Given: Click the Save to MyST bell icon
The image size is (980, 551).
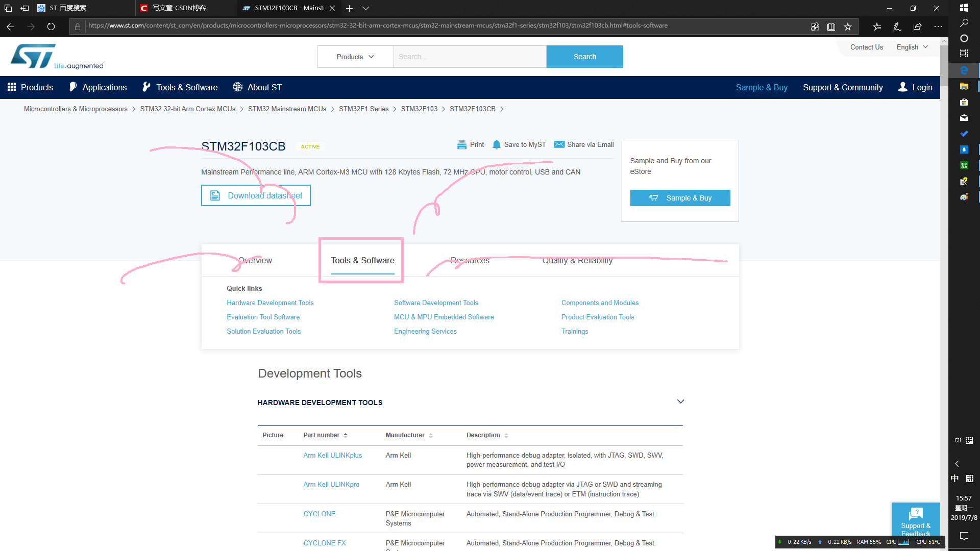Looking at the screenshot, I should [x=497, y=145].
